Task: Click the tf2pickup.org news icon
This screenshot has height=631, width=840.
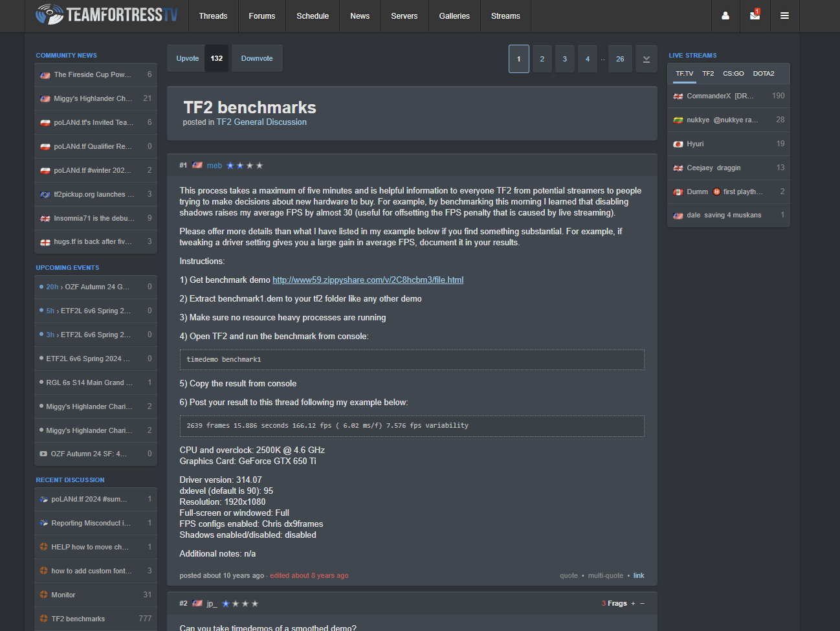Action: pos(45,194)
